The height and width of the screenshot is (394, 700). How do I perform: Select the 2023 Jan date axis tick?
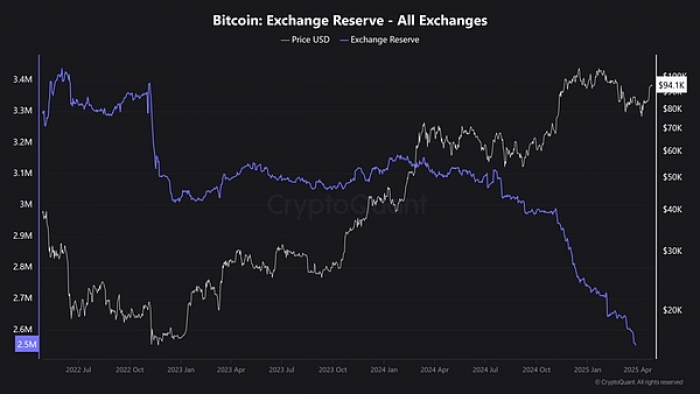point(181,370)
